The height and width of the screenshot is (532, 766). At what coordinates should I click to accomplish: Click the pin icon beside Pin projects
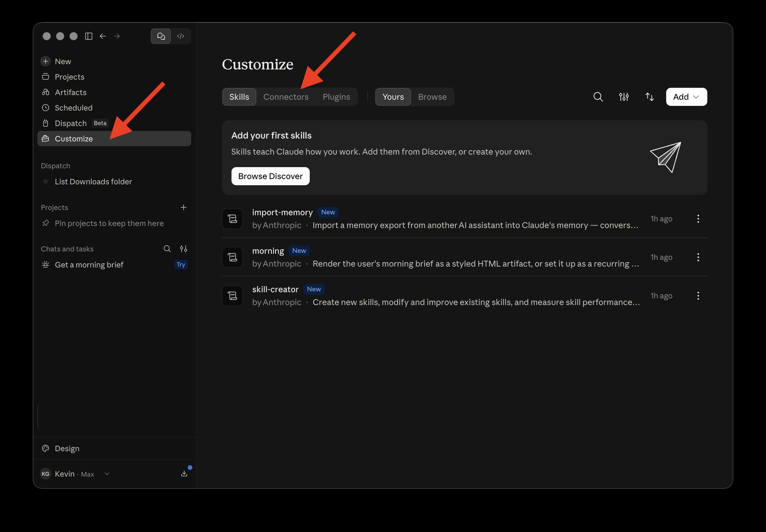click(x=46, y=223)
